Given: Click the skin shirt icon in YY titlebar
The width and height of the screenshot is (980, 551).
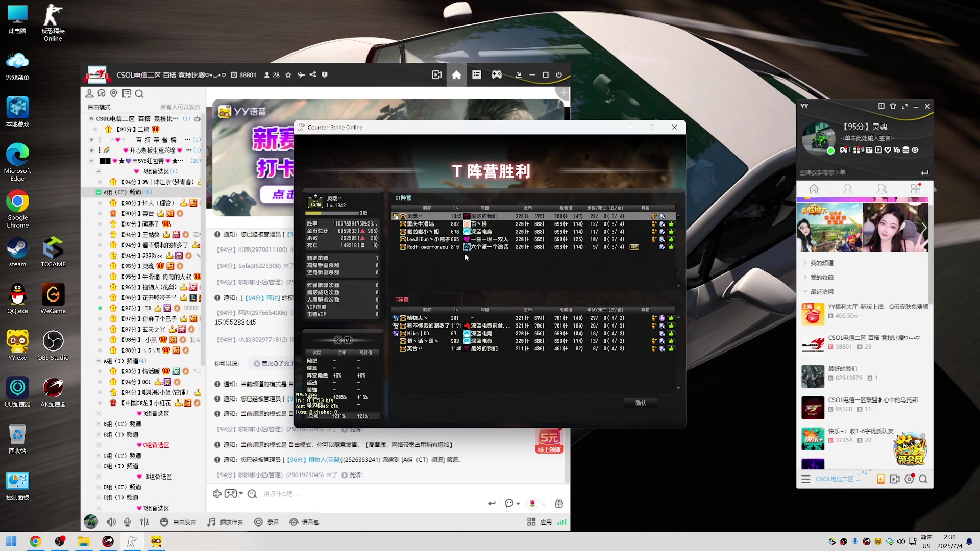Looking at the screenshot, I should pyautogui.click(x=893, y=106).
